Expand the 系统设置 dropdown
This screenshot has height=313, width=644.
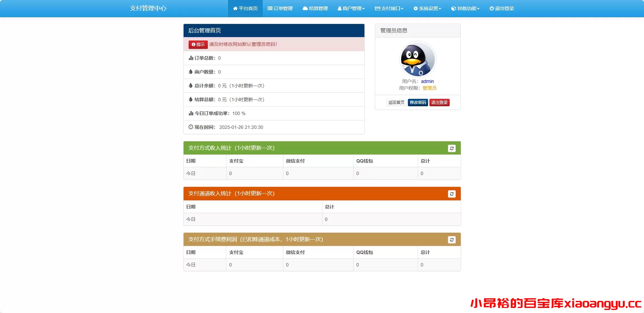point(427,8)
